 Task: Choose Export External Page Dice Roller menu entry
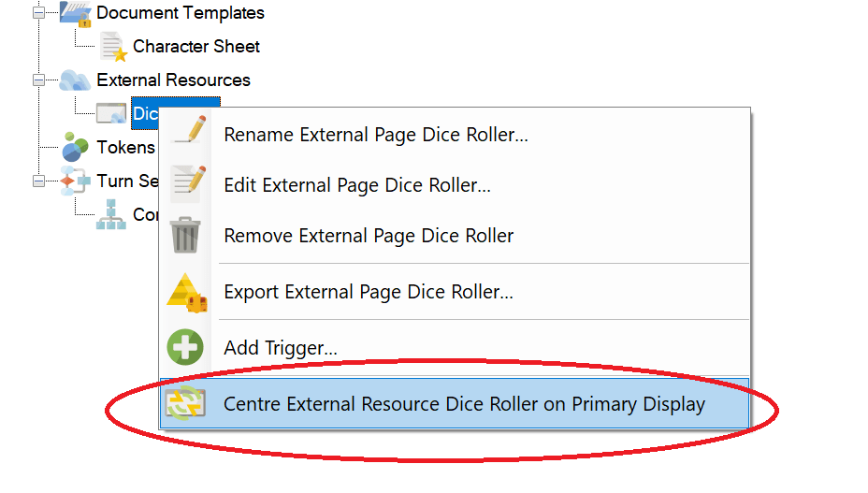coord(369,292)
